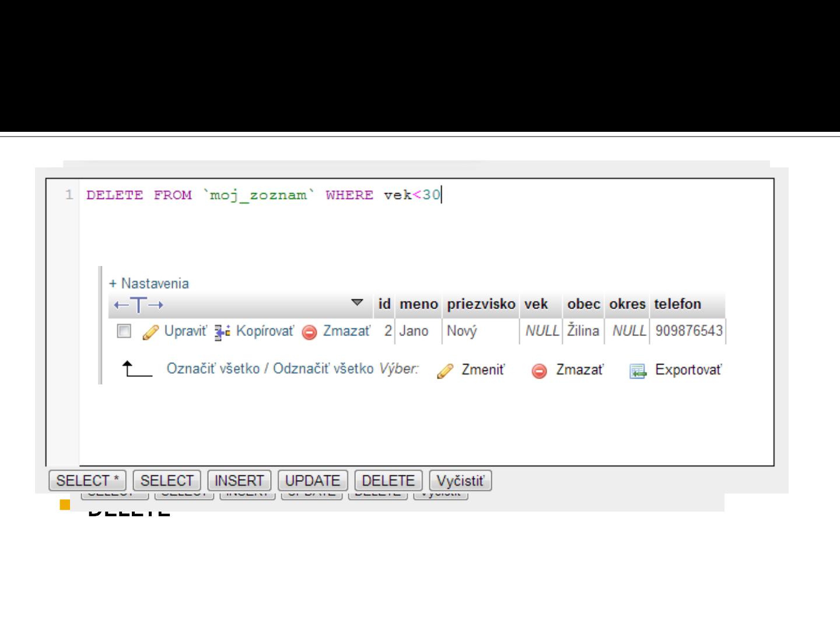
Task: Sort by the priezvisko column header
Action: [481, 304]
